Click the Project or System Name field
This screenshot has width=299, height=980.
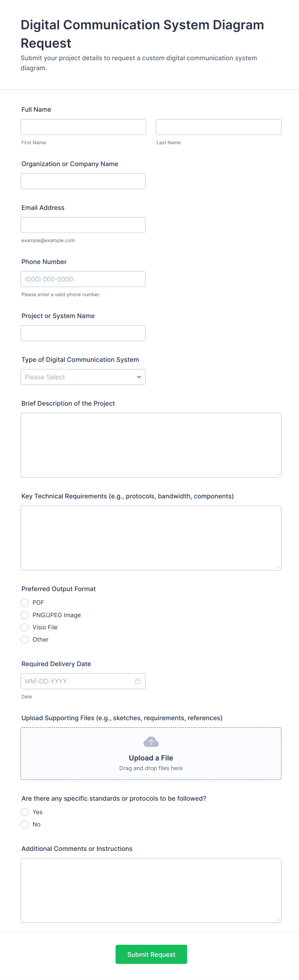tap(83, 333)
